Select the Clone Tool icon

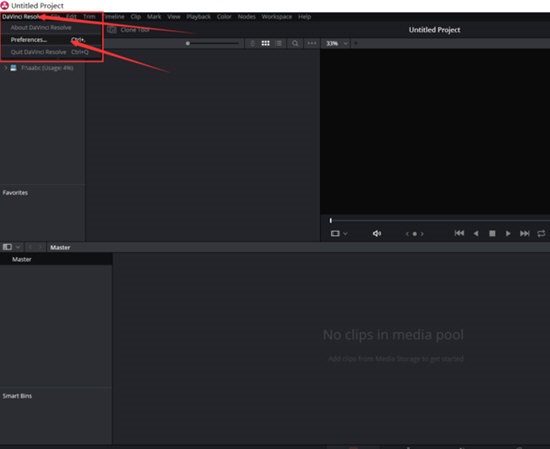pyautogui.click(x=112, y=30)
